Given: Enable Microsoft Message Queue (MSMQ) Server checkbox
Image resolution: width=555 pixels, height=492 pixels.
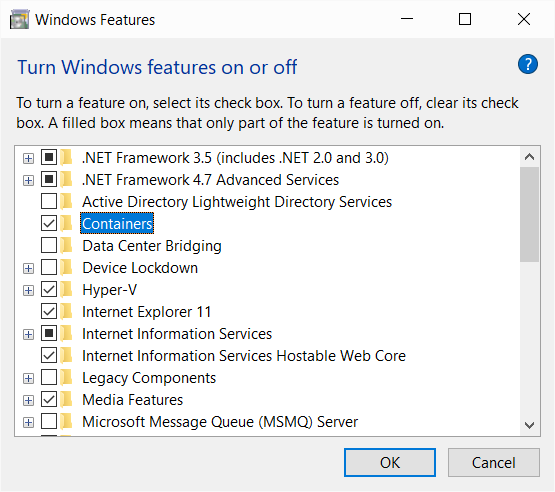Looking at the screenshot, I should coord(49,421).
